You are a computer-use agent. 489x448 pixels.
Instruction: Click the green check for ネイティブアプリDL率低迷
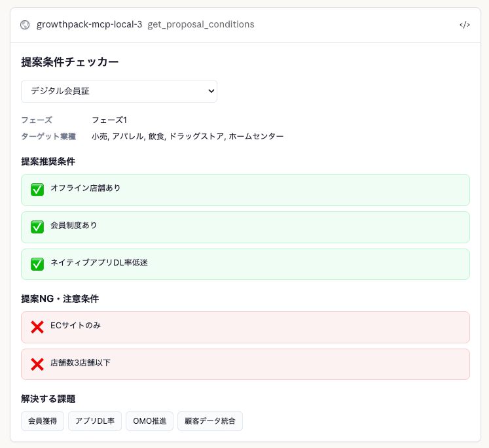(x=37, y=264)
